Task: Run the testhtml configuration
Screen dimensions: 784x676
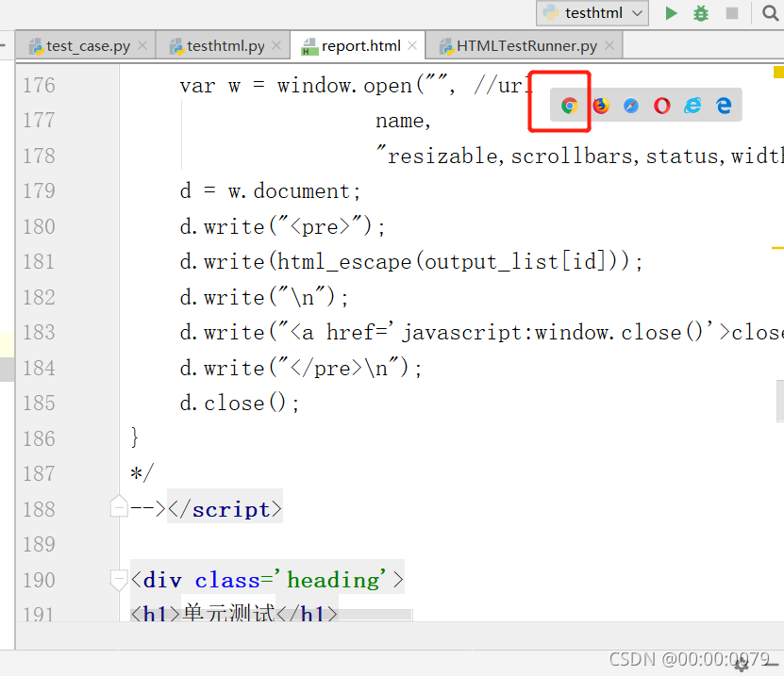Action: [x=671, y=13]
